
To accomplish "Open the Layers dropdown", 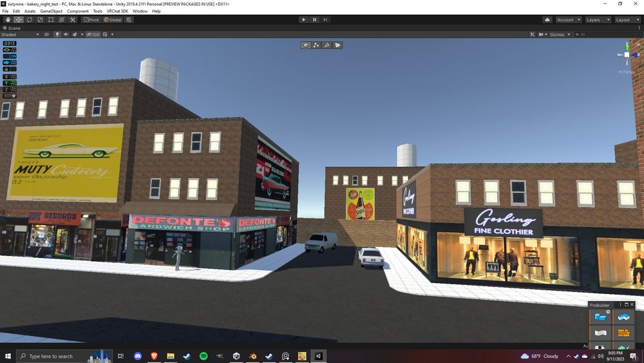I will point(598,20).
